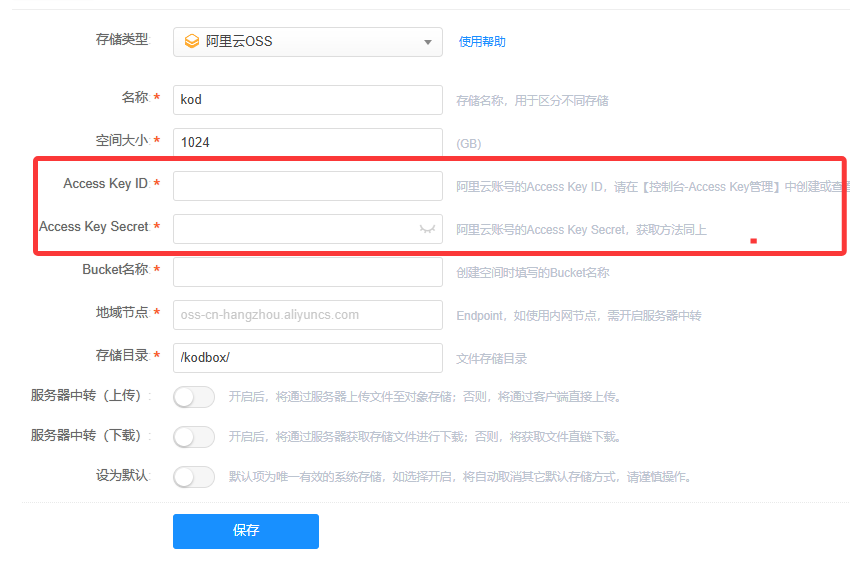The image size is (850, 570).
Task: Focus the Bucket名称 input field
Action: click(x=307, y=272)
